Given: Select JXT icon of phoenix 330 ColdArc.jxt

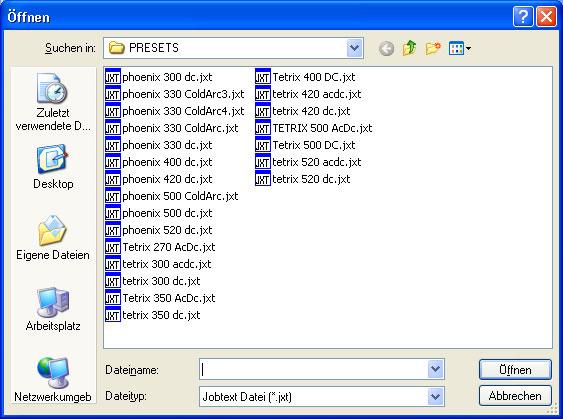Looking at the screenshot, I should (112, 128).
